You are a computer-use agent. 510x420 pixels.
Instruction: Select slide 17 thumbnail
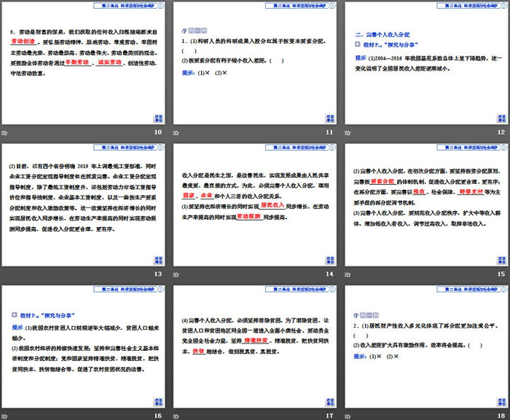255,346
